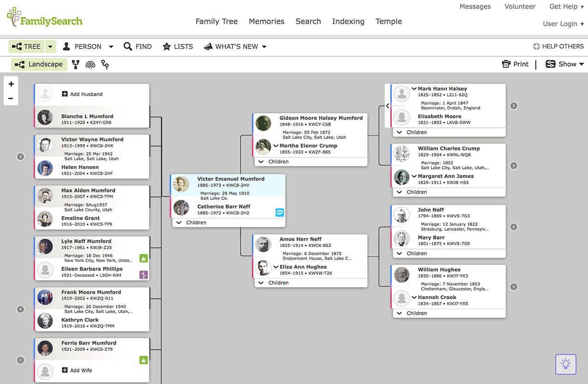Viewport: 588px width, 384px height.
Task: Collapse Mark Hann Halsey's marriage details
Action: (415, 88)
